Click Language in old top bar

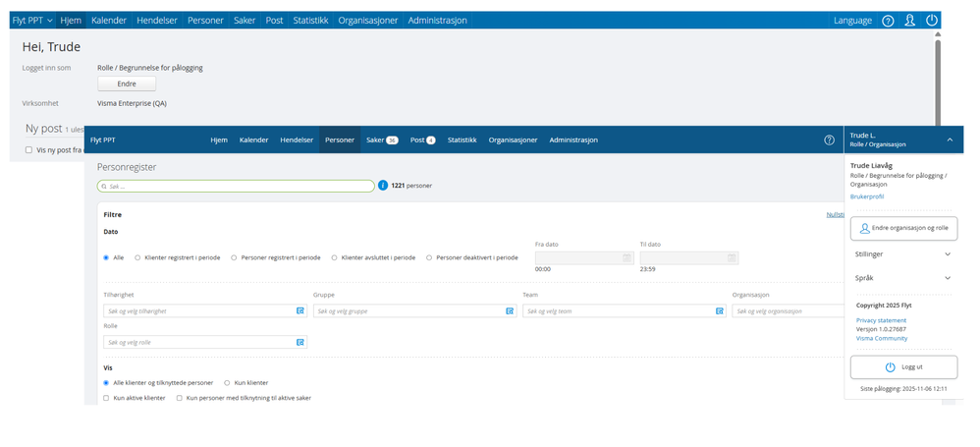point(852,21)
